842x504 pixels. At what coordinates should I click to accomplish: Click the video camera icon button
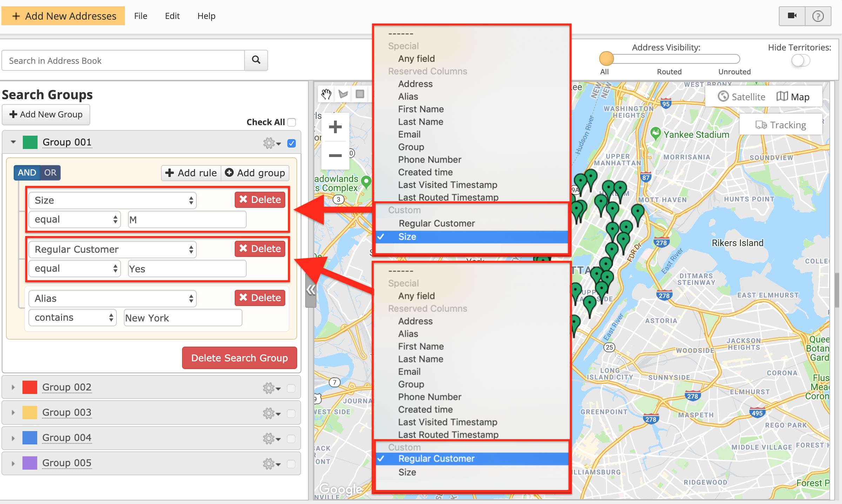click(x=792, y=16)
